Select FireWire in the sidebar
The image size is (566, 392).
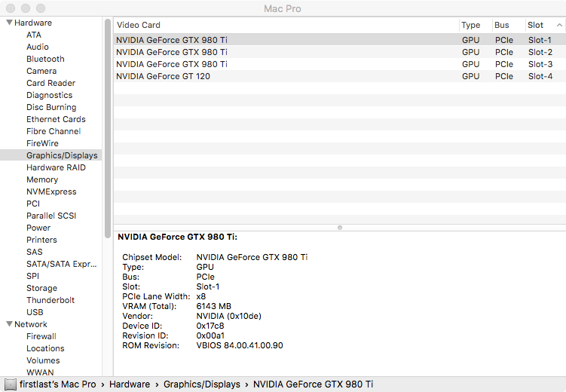pyautogui.click(x=42, y=143)
